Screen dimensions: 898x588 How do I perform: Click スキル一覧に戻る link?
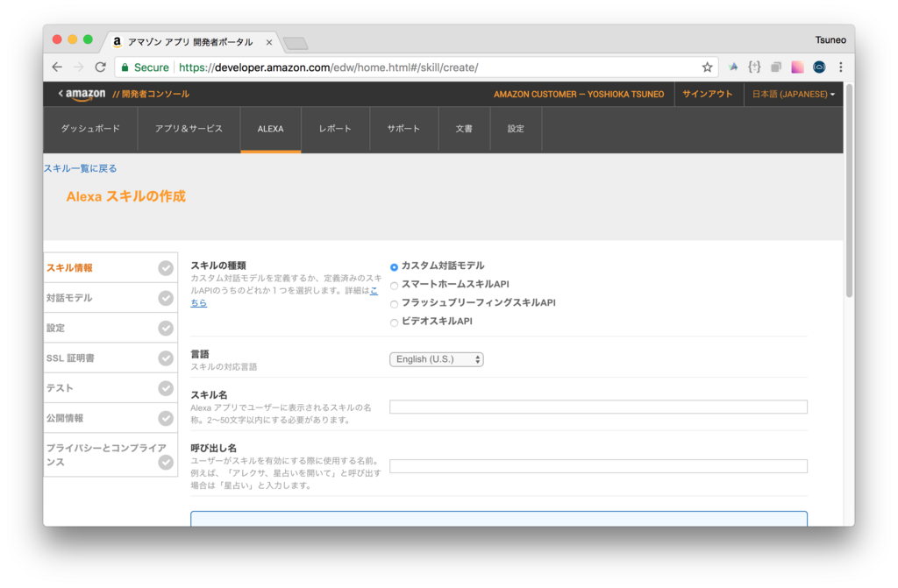80,168
